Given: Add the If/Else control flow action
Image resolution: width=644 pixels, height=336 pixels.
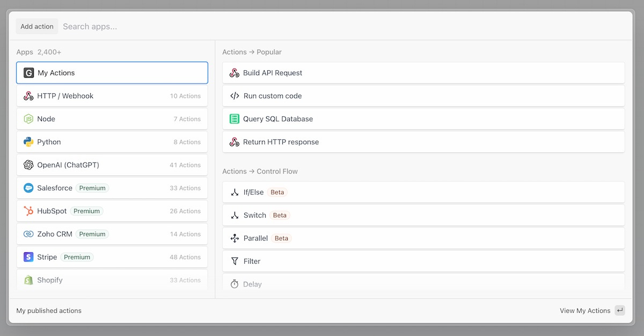Looking at the screenshot, I should click(423, 192).
